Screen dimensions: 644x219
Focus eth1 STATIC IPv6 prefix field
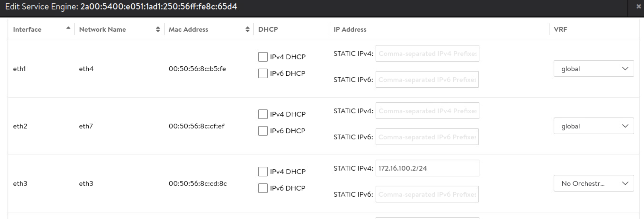tap(427, 80)
